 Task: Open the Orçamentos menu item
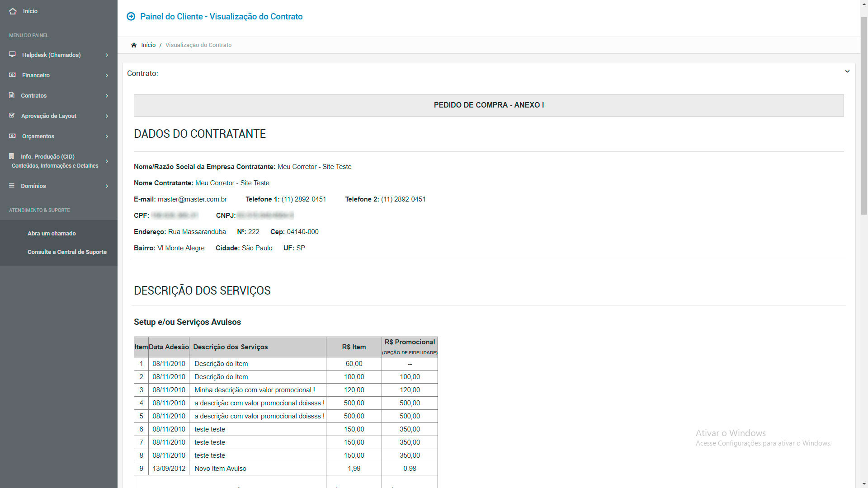coord(38,136)
